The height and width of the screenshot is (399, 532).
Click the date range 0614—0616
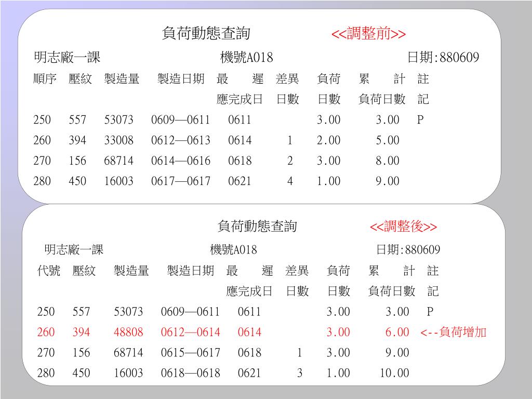click(180, 161)
